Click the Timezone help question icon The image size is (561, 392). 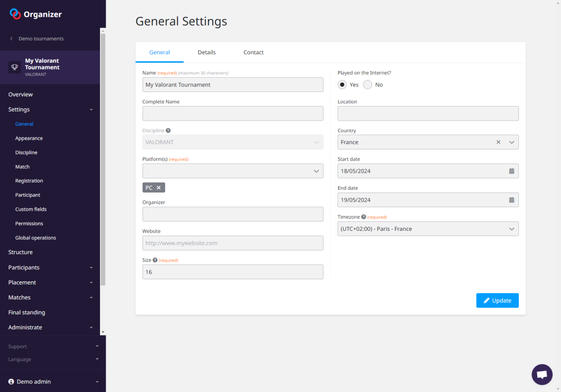click(x=364, y=217)
